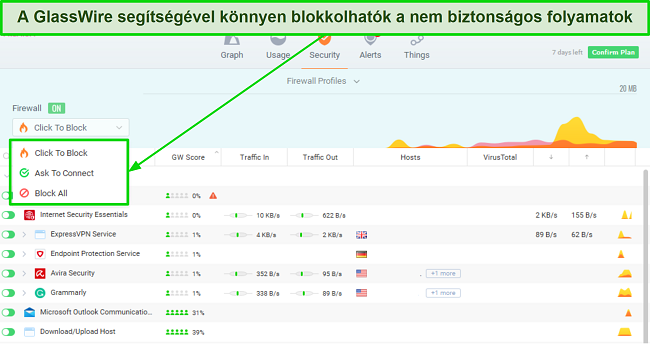Toggle firewall for Endpoint Protection Service

point(8,254)
